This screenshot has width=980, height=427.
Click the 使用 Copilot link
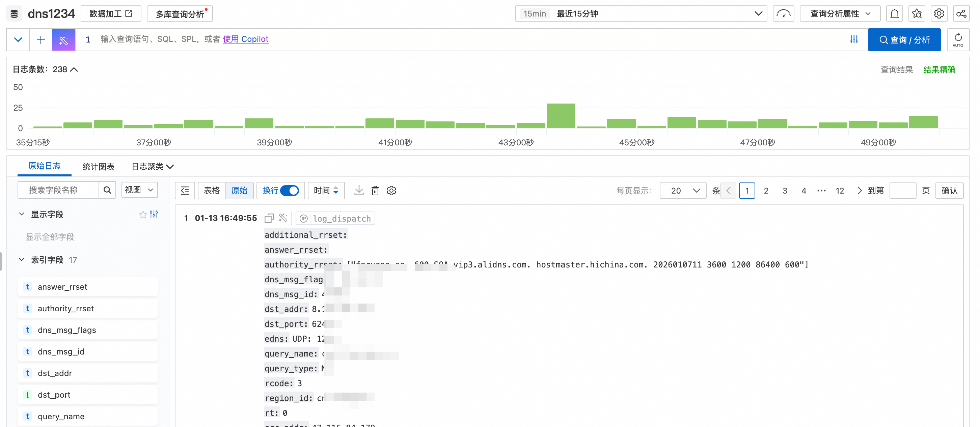245,39
